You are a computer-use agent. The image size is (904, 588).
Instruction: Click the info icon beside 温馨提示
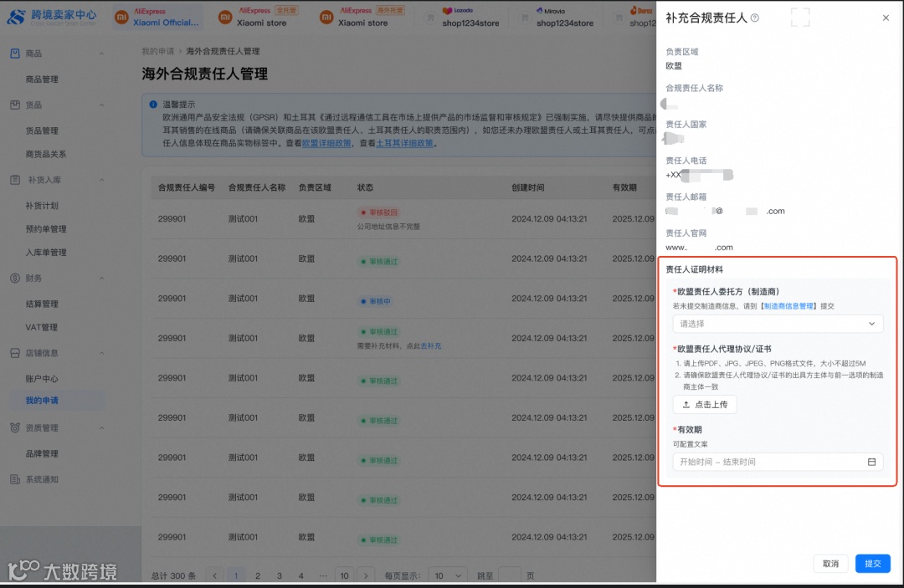tap(153, 105)
